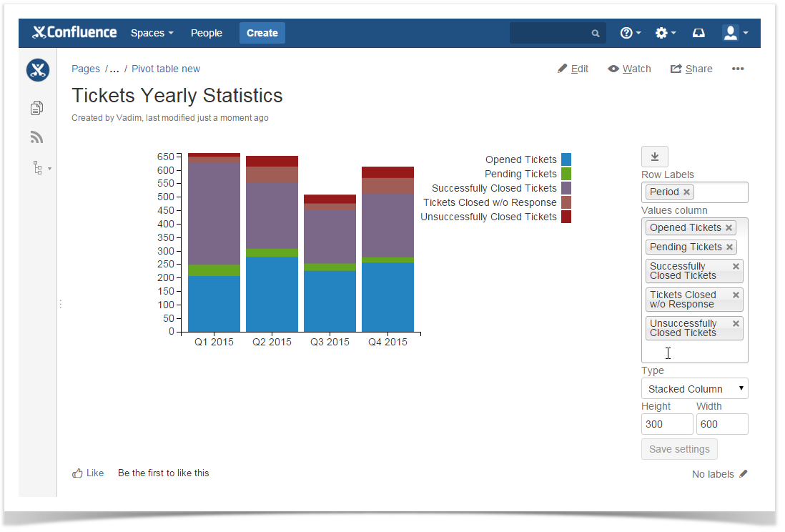Open the notifications tray icon

[698, 33]
